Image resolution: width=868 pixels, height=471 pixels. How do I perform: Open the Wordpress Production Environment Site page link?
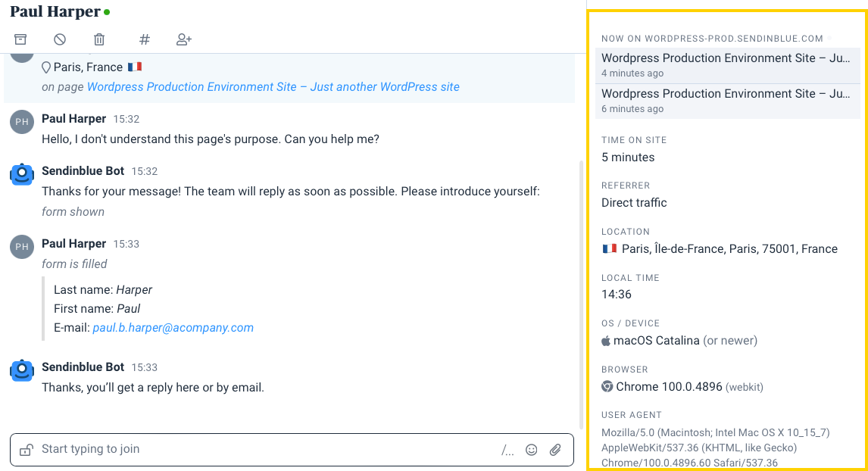273,87
